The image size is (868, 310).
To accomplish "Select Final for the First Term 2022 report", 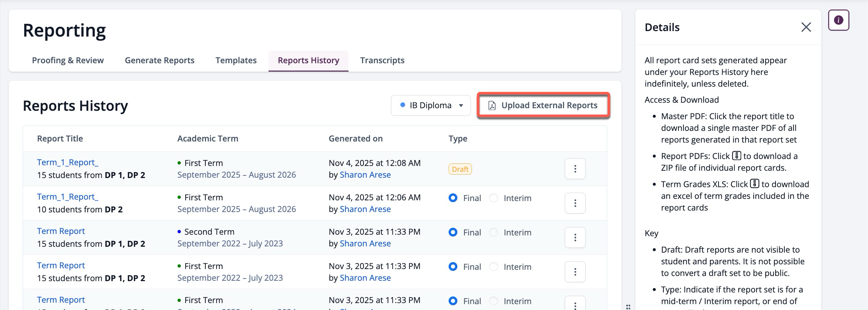I will 453,267.
